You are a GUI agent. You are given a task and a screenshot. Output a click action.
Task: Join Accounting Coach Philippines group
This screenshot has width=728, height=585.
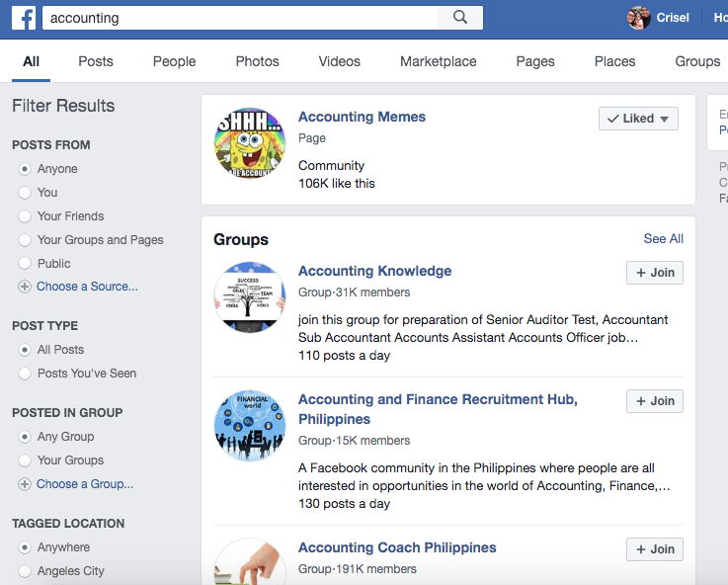(x=655, y=549)
